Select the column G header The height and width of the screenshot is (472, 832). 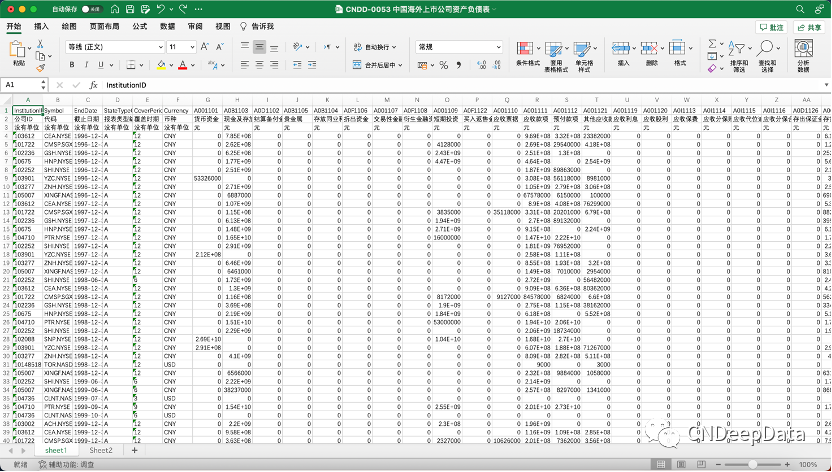(207, 100)
